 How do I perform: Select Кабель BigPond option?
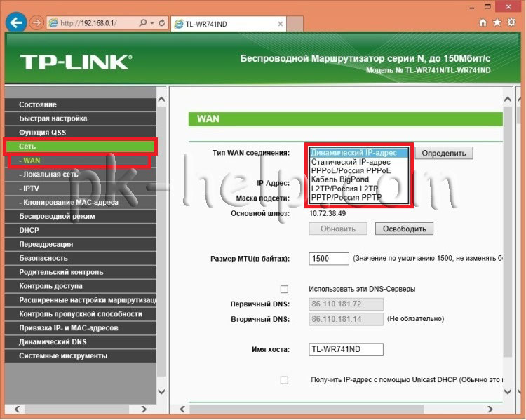pyautogui.click(x=358, y=179)
